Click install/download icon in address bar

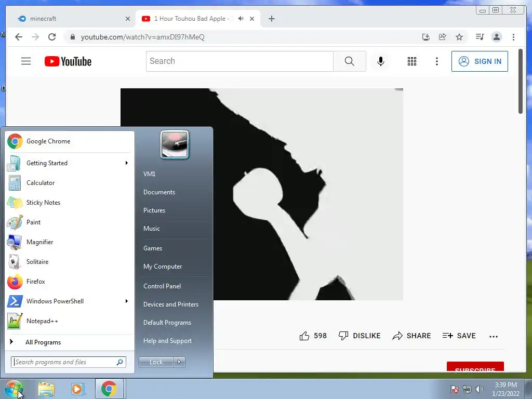pyautogui.click(x=426, y=37)
